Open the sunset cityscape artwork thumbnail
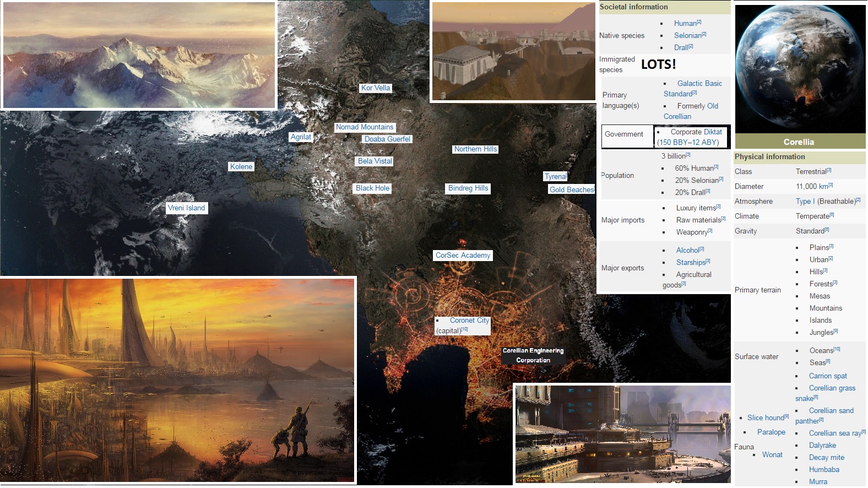868x488 pixels. pos(177,381)
